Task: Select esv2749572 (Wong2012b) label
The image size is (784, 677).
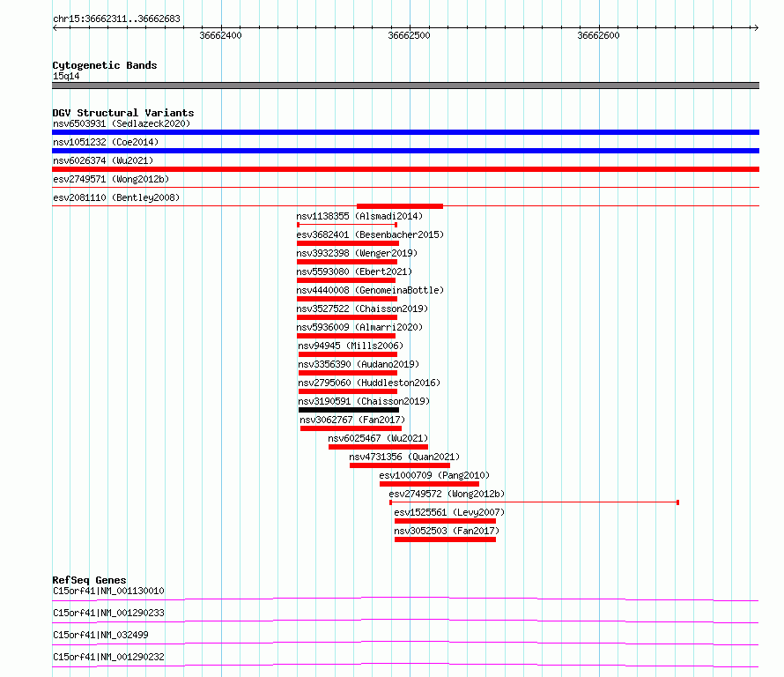Action: pyautogui.click(x=447, y=494)
